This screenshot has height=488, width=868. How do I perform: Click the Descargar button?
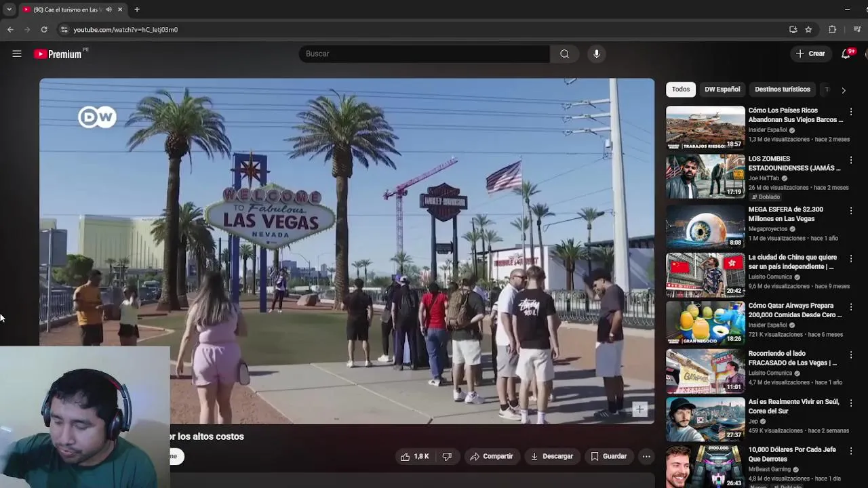[551, 456]
